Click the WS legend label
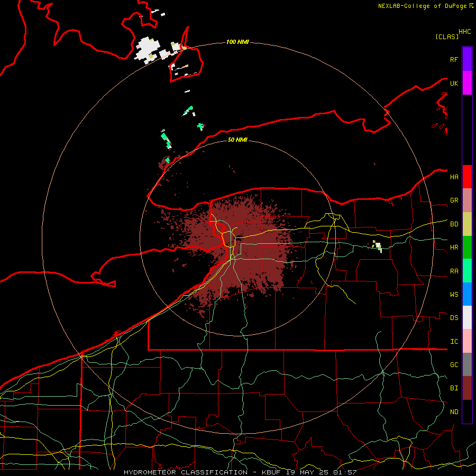476x476 pixels. click(x=454, y=295)
